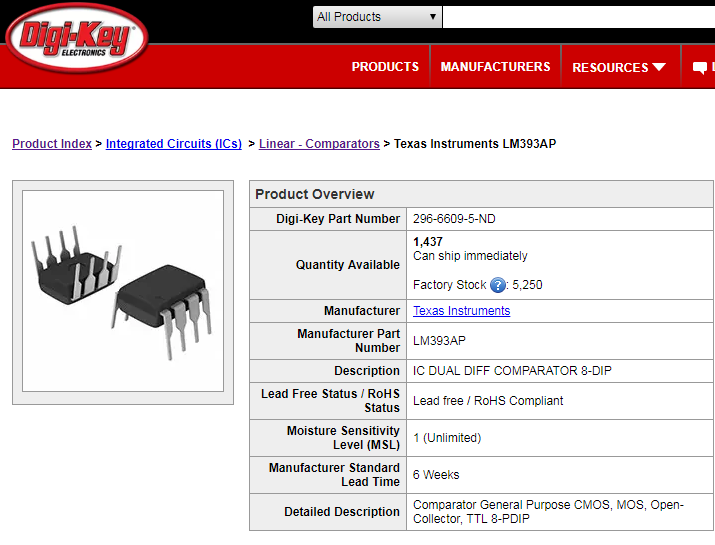This screenshot has width=715, height=545.
Task: Click the Lead free / RoHS Compliant value
Action: [488, 401]
